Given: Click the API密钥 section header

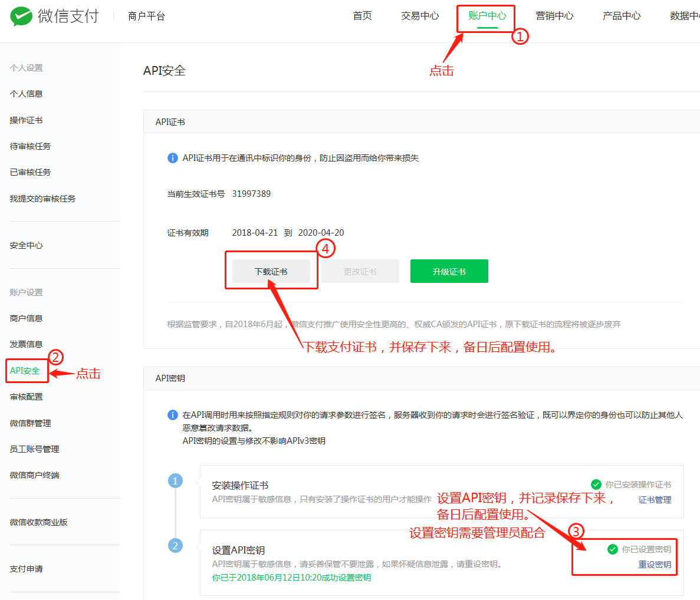Looking at the screenshot, I should pos(170,378).
